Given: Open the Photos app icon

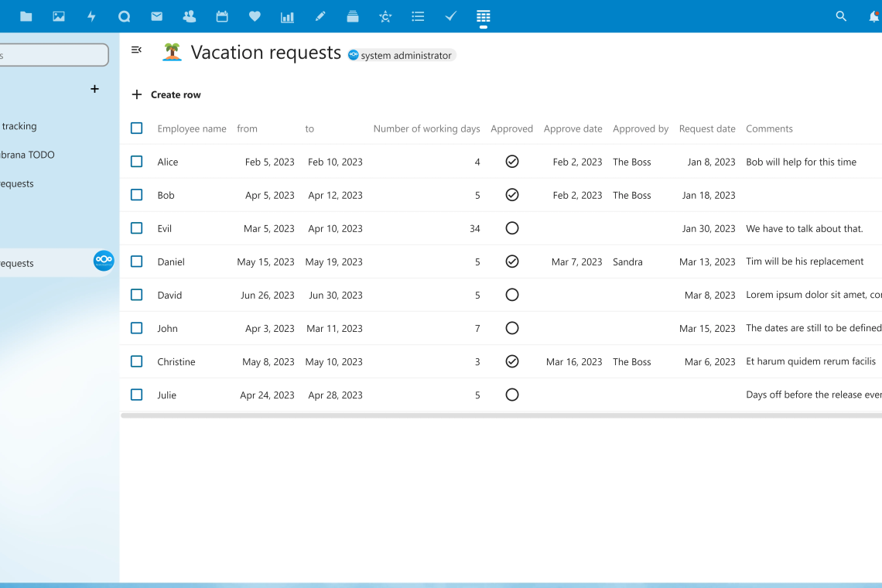Looking at the screenshot, I should (x=59, y=16).
